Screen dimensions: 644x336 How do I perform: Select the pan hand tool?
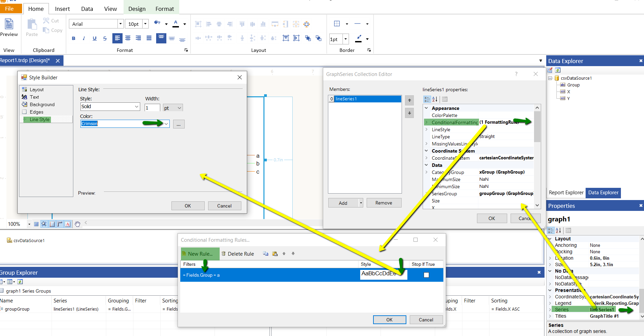tap(77, 224)
